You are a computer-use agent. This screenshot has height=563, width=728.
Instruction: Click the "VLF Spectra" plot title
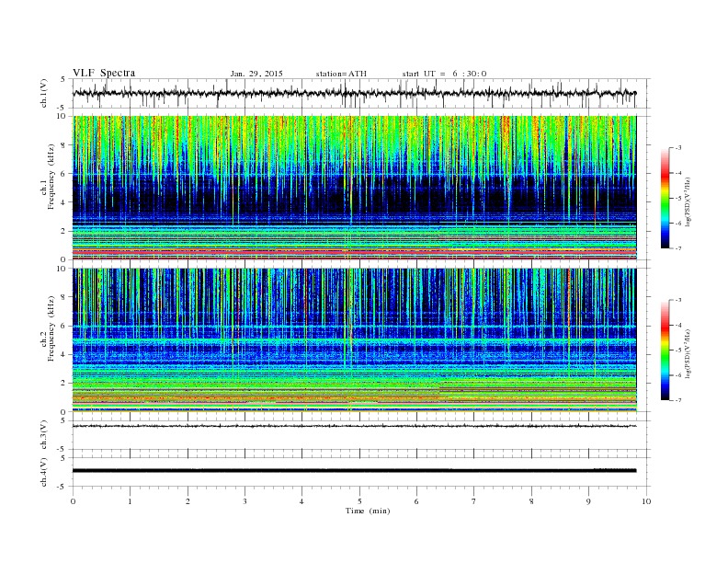coord(104,73)
